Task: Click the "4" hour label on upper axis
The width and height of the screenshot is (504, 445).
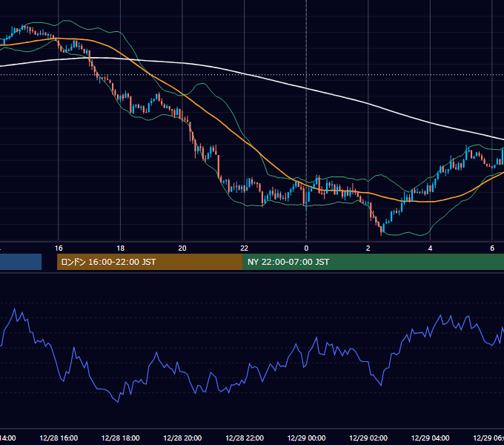Action: [x=430, y=248]
